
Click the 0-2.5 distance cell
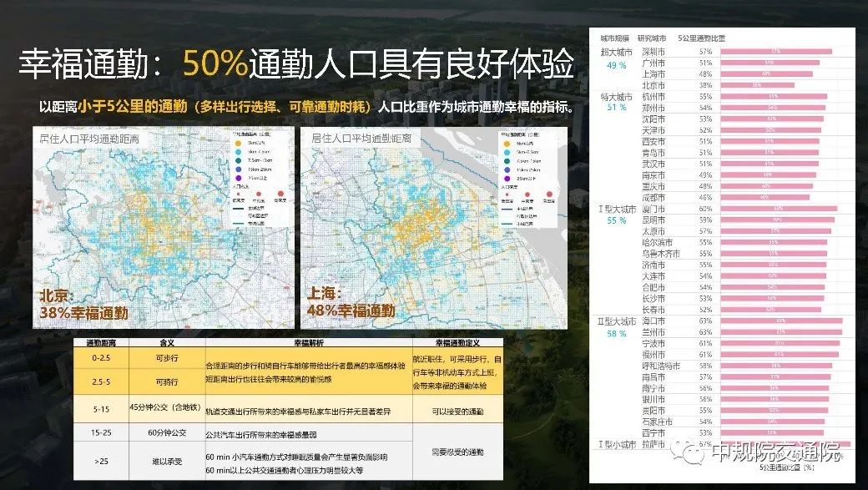pos(101,358)
